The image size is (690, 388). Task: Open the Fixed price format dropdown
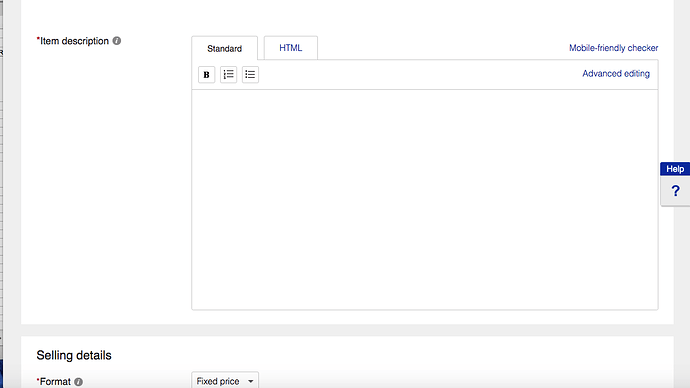coord(225,381)
